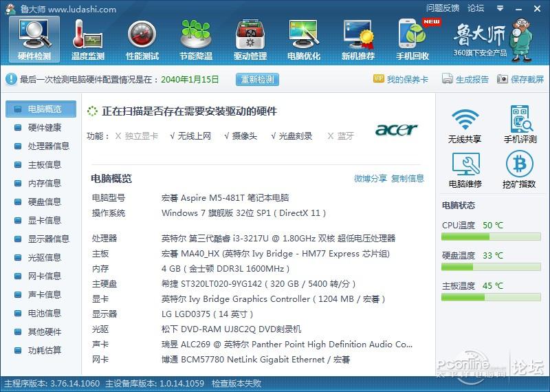Open the 硬件检测 hardware detection tool
550x392 pixels.
point(34,40)
